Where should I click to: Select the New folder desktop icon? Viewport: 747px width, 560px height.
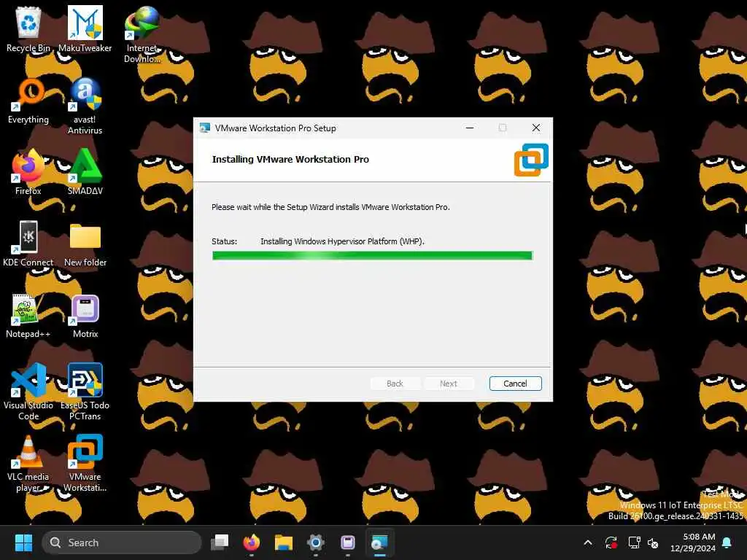tap(85, 244)
